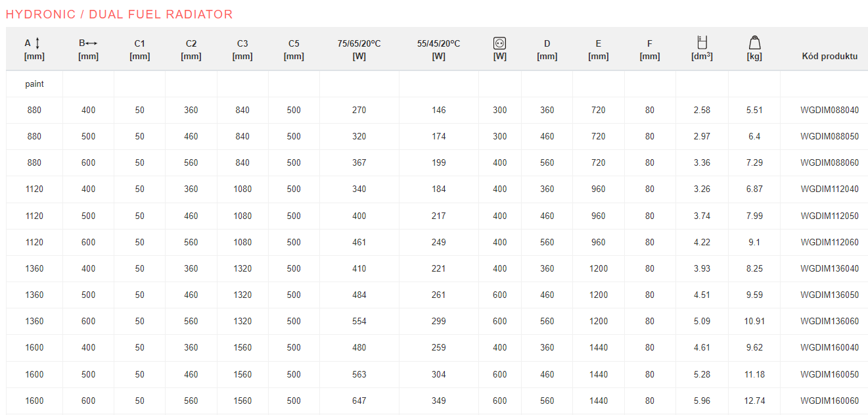Click the water capacity container icon
868x415 pixels.
(702, 43)
